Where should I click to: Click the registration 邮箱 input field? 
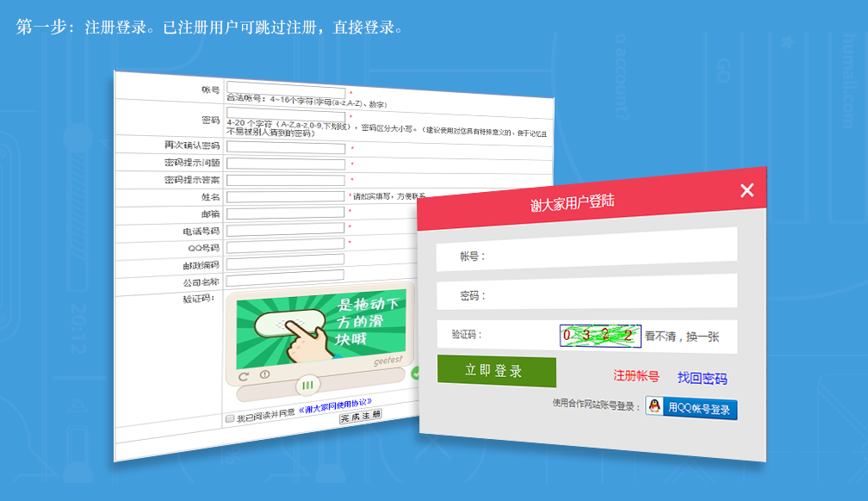(285, 213)
